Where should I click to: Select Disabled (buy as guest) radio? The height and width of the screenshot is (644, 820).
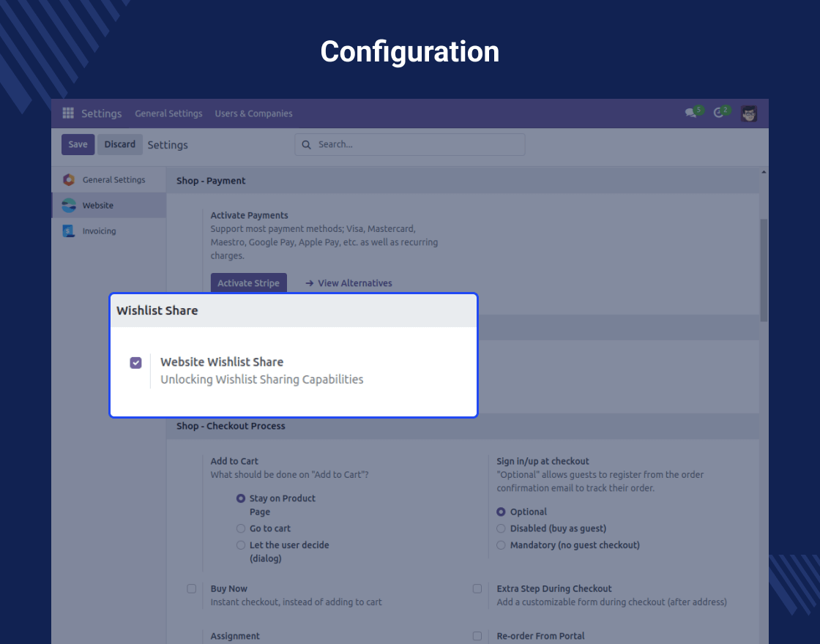501,528
